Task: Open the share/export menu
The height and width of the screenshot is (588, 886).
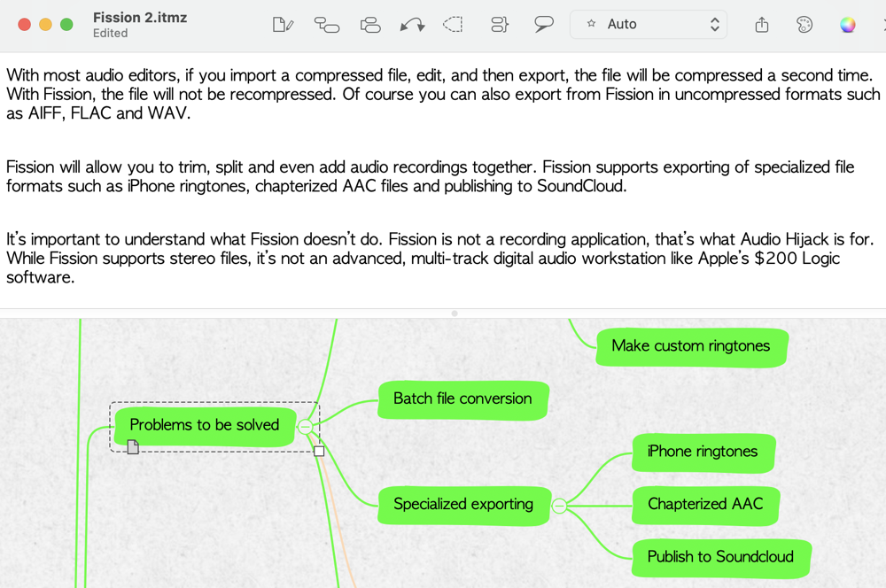Action: [762, 25]
